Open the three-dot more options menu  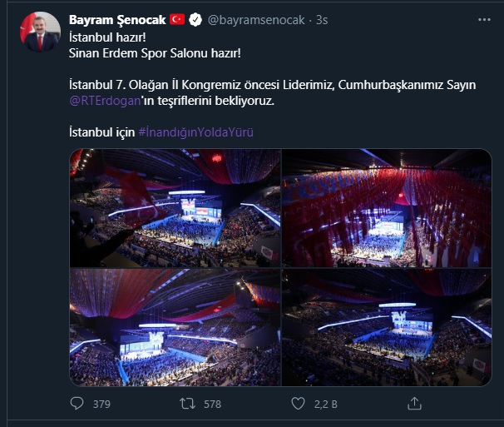tap(484, 20)
